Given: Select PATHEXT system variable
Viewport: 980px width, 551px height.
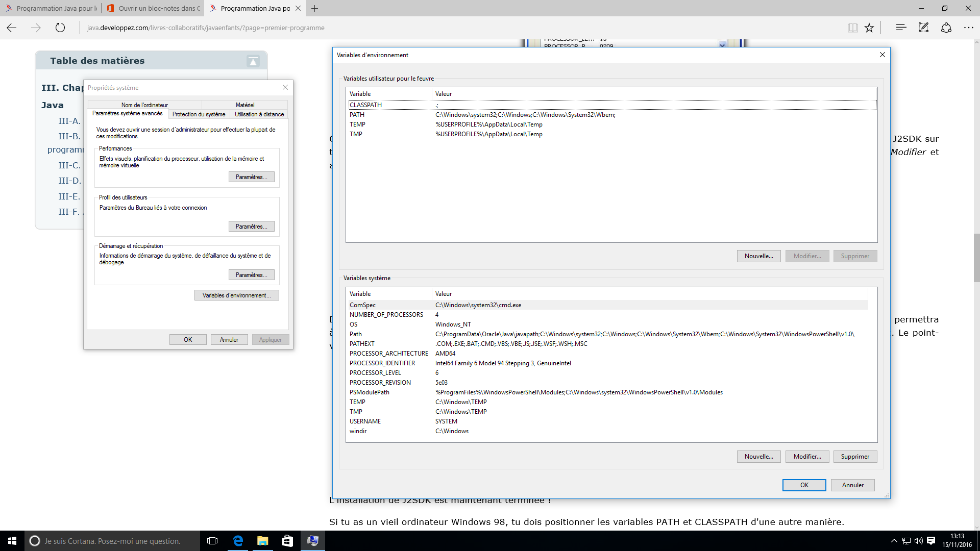Looking at the screenshot, I should click(x=607, y=344).
